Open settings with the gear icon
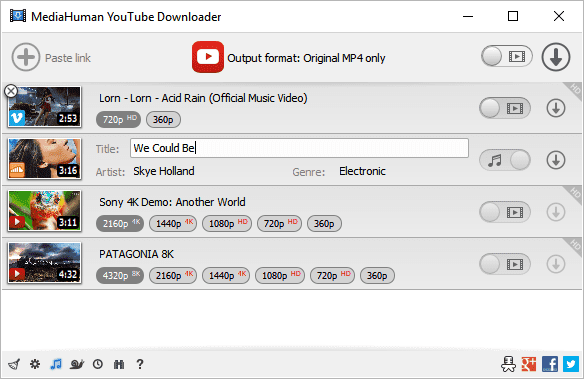The height and width of the screenshot is (379, 584). click(35, 364)
